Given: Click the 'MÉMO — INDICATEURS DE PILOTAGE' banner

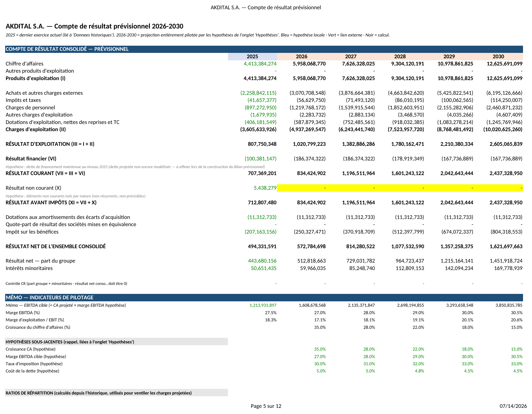Looking at the screenshot, I should (264, 297).
